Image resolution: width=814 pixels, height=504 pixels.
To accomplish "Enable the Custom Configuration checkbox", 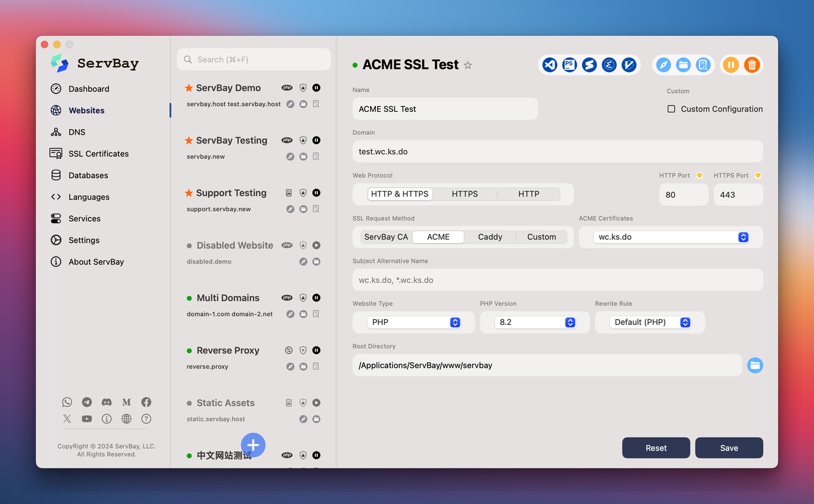I will [671, 109].
